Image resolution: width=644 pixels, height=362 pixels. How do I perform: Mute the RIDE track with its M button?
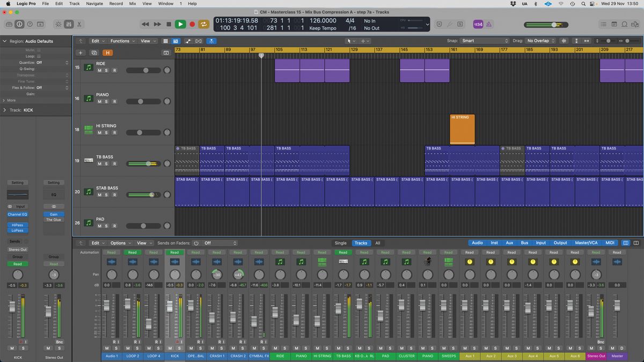pyautogui.click(x=100, y=70)
